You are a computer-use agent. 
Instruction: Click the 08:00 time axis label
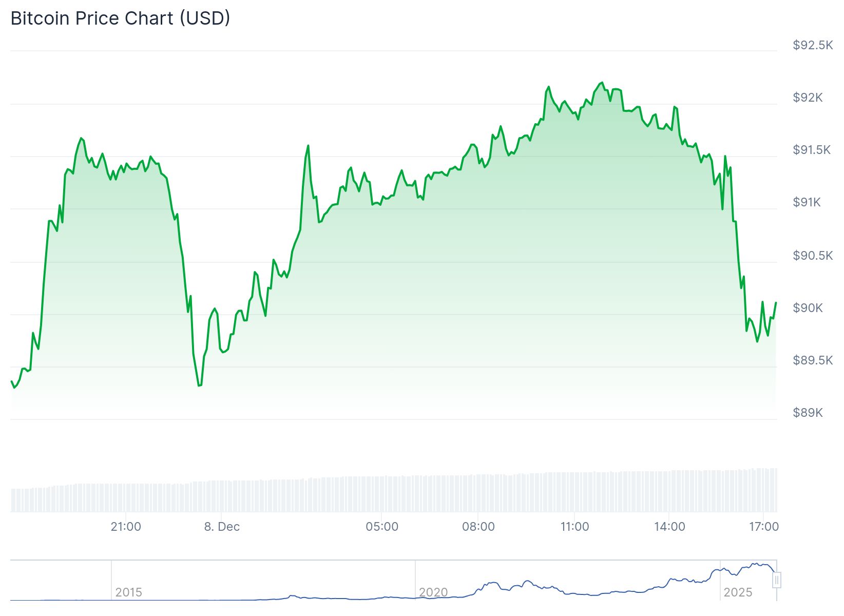click(x=478, y=527)
